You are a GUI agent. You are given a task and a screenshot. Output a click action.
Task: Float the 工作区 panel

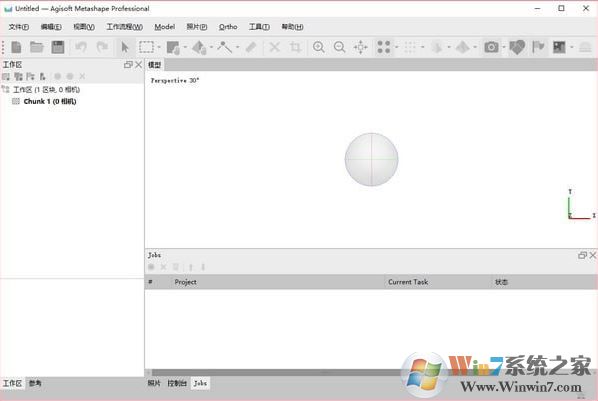click(128, 64)
